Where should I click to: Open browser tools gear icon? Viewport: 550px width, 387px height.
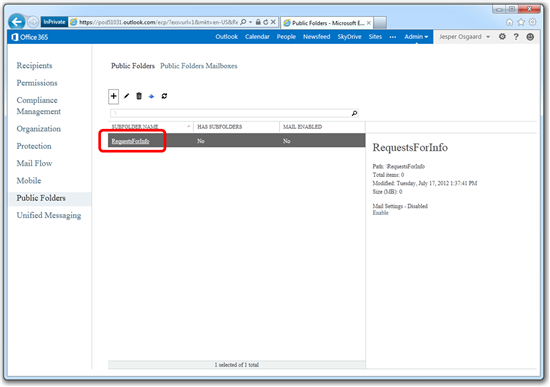click(532, 22)
